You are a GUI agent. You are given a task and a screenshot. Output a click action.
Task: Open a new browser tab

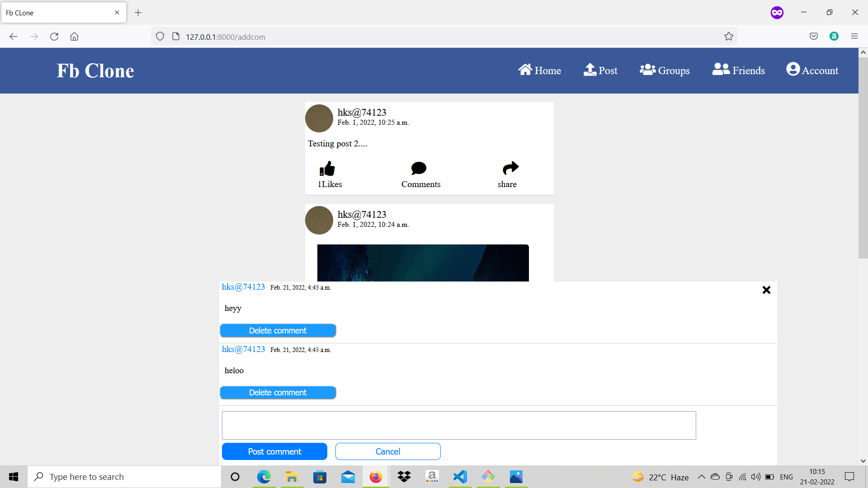point(138,13)
